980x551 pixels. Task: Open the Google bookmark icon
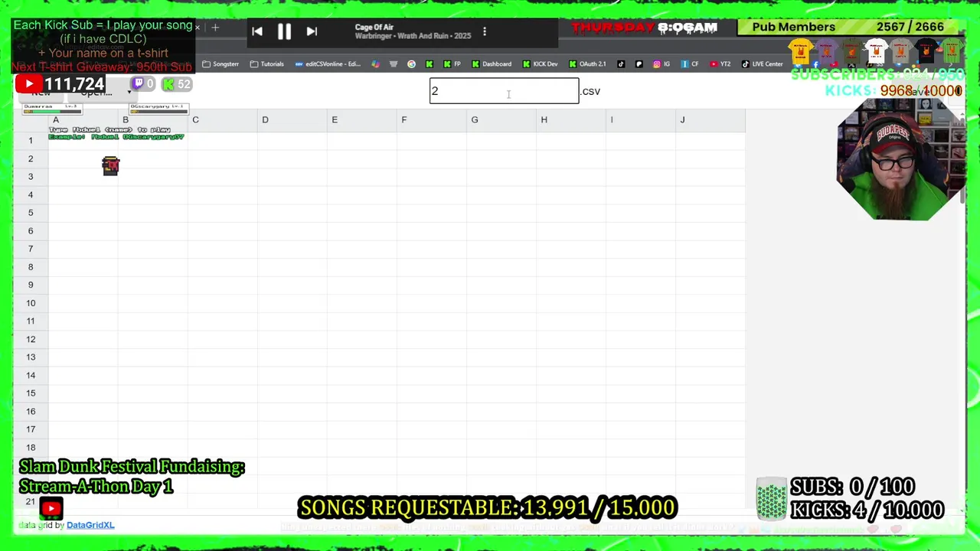(x=411, y=64)
